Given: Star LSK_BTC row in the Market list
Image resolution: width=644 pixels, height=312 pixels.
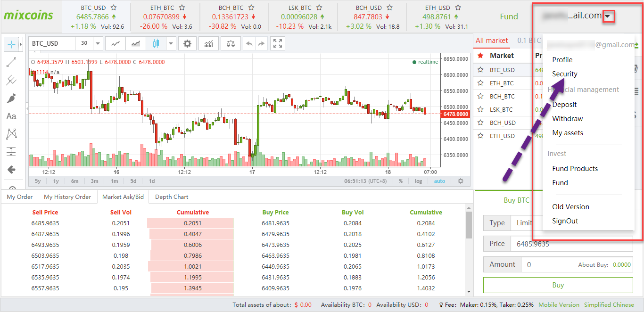Looking at the screenshot, I should point(480,109).
